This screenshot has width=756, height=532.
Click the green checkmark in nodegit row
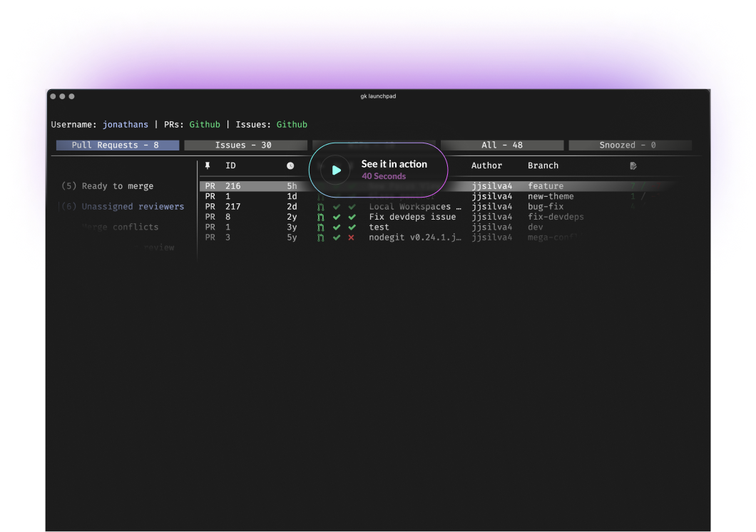(x=337, y=237)
